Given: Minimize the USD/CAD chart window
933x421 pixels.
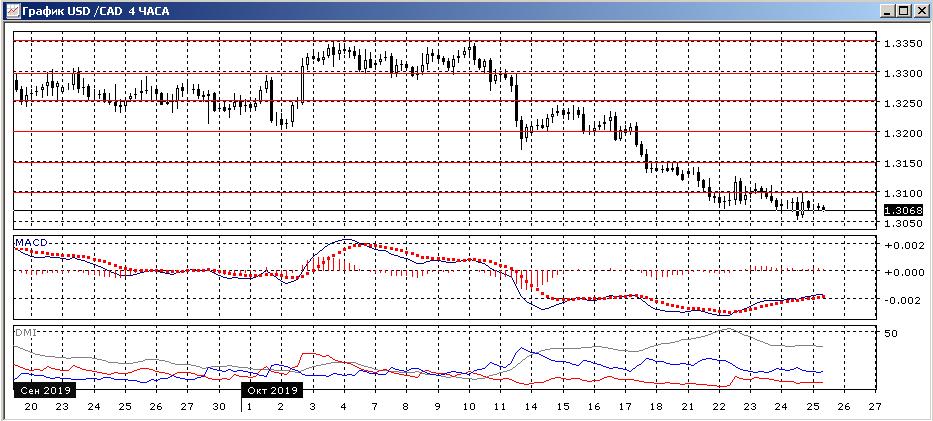Looking at the screenshot, I should (x=887, y=10).
